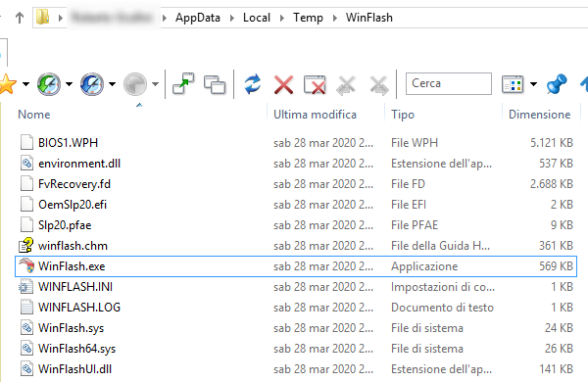Click the environment.dll file icon
This screenshot has height=382, width=588.
[26, 163]
